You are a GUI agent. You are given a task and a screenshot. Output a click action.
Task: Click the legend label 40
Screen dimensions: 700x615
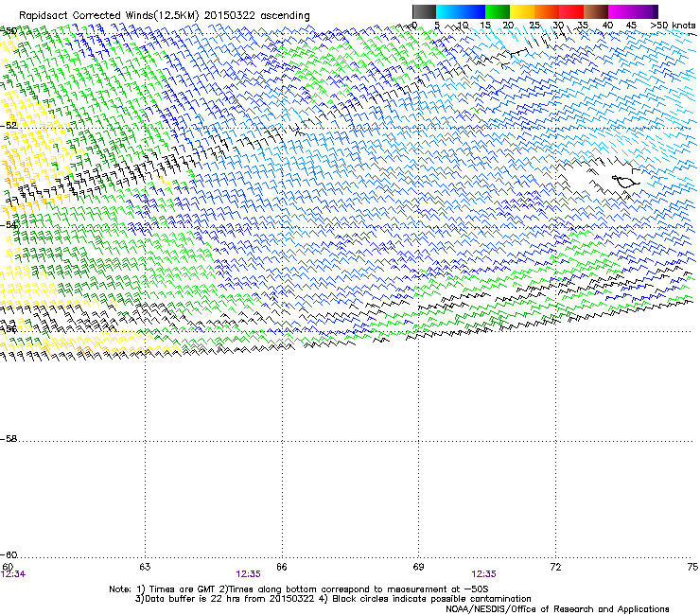(x=607, y=26)
